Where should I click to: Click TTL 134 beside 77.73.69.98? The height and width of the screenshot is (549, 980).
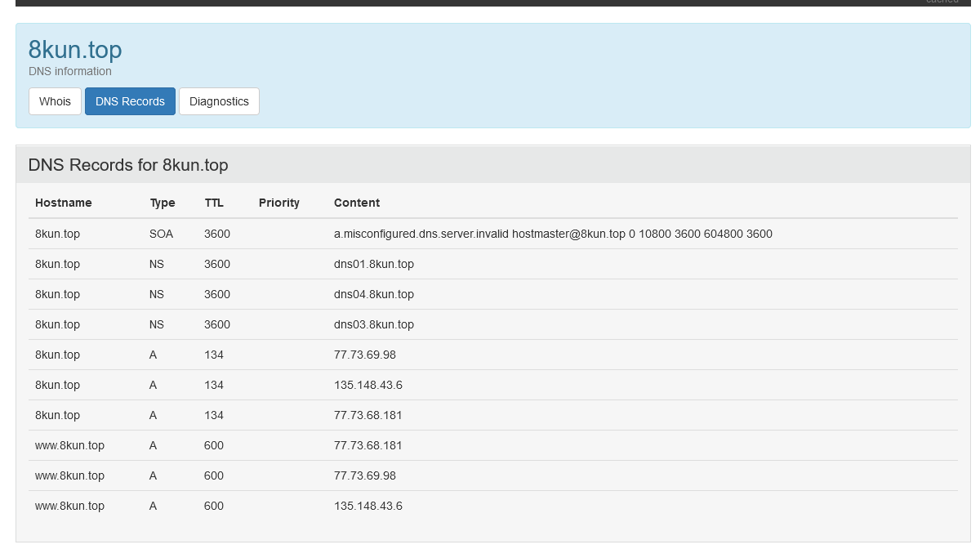(x=214, y=355)
